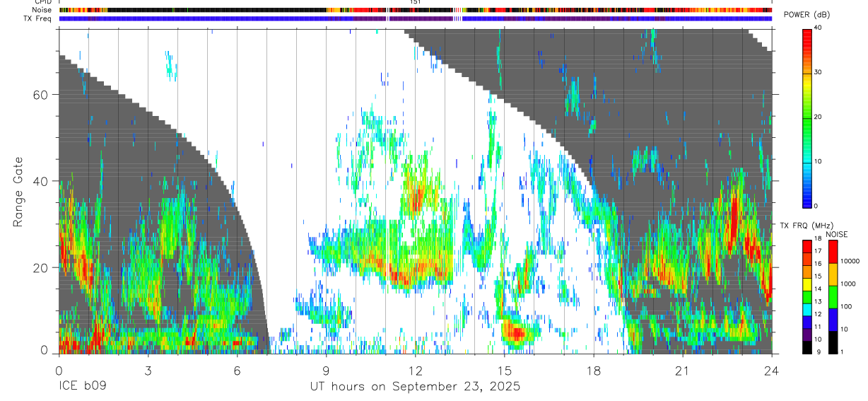The height and width of the screenshot is (401, 868).
Task: Click the 'POWER (dB)' colorbar heading
Action: click(807, 15)
